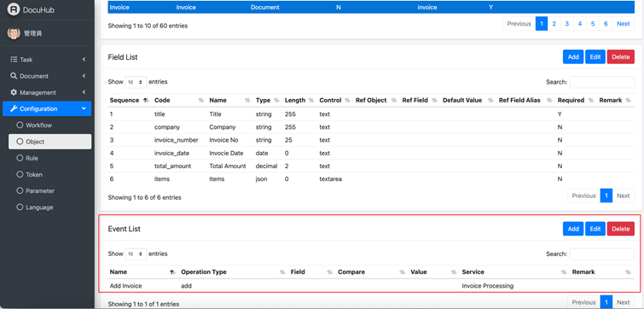Click Delete button in Event List
Screen dimensions: 644x309
(621, 229)
